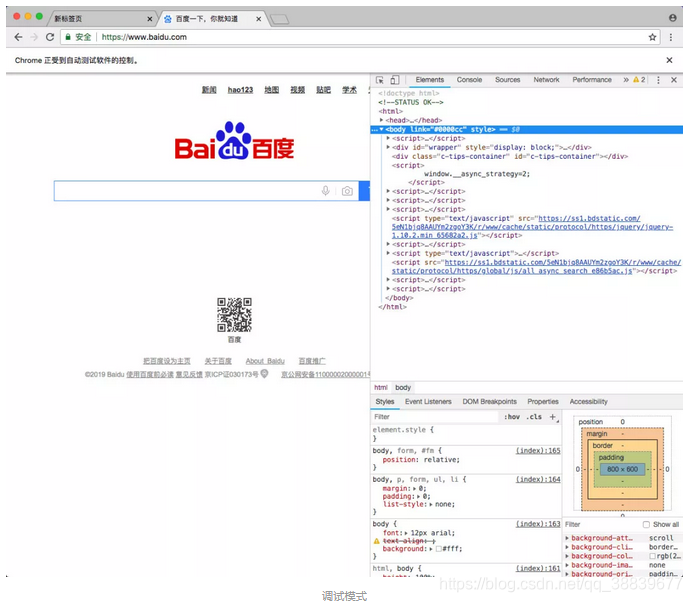692x602 pixels.
Task: Add new style rule with plus icon
Action: 553,417
